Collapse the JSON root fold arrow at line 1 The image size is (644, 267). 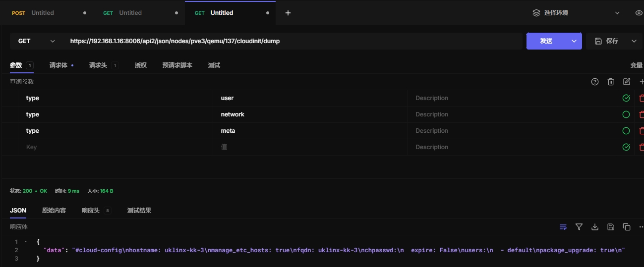click(26, 242)
